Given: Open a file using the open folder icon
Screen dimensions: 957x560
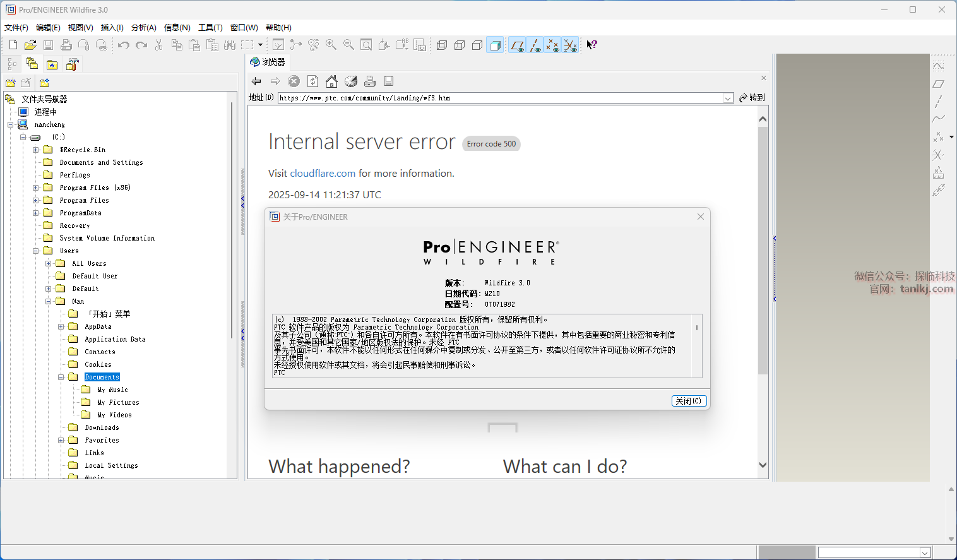Looking at the screenshot, I should (30, 45).
